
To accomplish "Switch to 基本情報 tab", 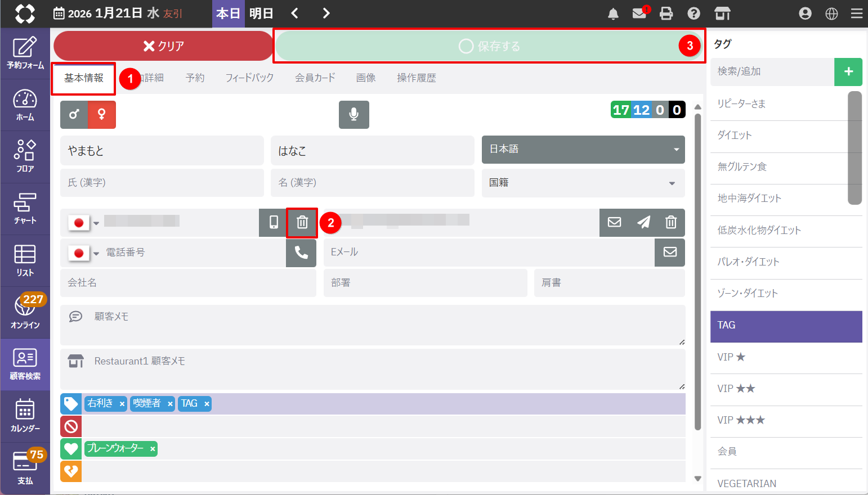I will [x=84, y=78].
